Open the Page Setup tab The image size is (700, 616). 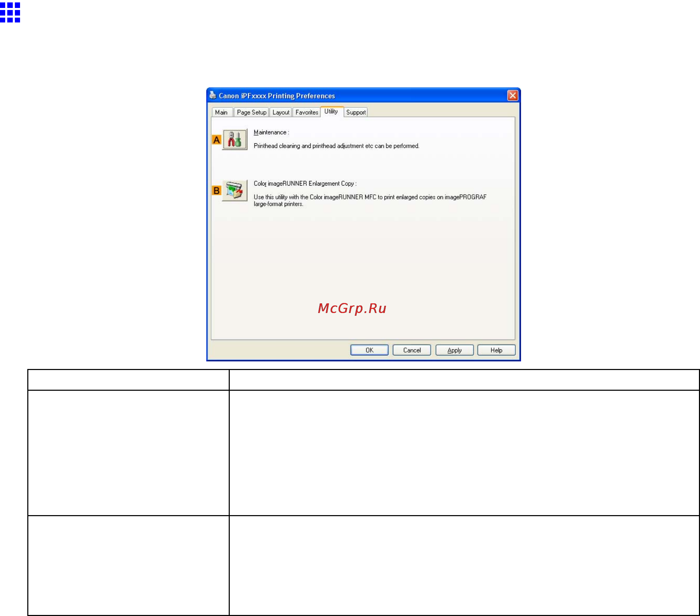click(x=252, y=112)
